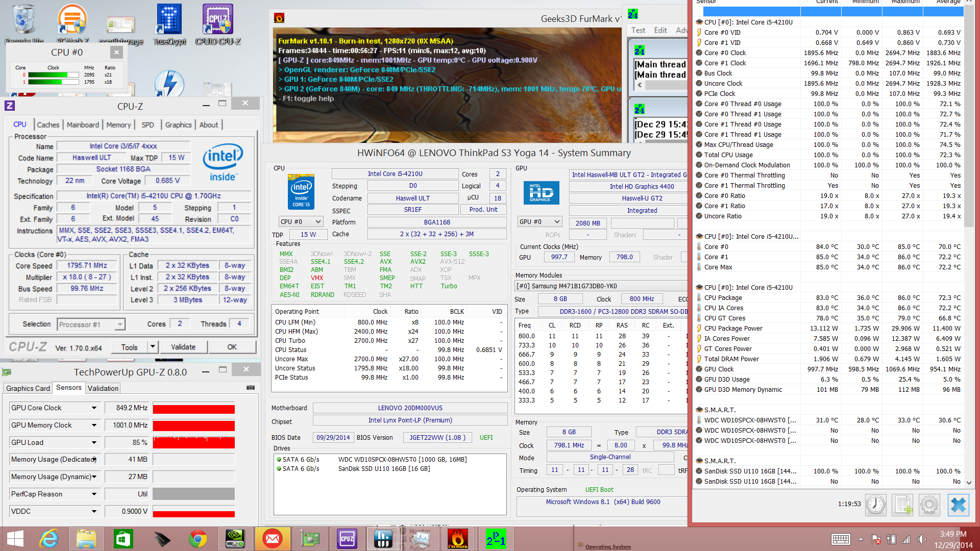Click the CPU-Z window purple Z icon

(x=10, y=106)
